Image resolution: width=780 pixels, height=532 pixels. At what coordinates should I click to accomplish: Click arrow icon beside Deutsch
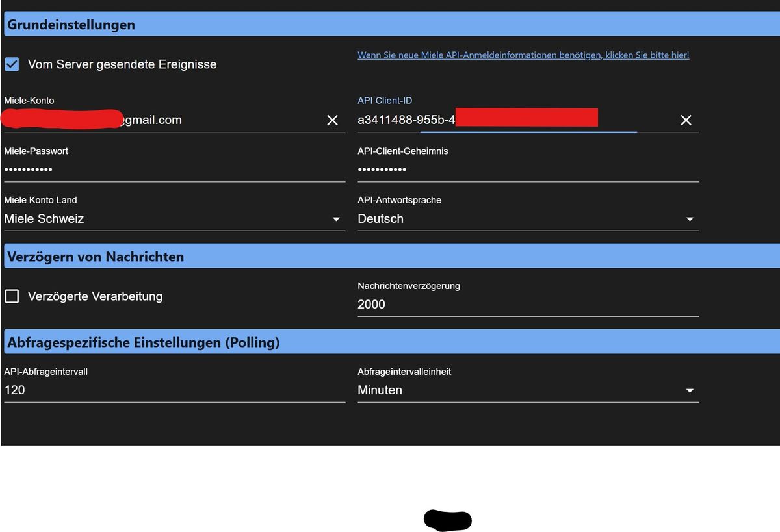pyautogui.click(x=690, y=220)
